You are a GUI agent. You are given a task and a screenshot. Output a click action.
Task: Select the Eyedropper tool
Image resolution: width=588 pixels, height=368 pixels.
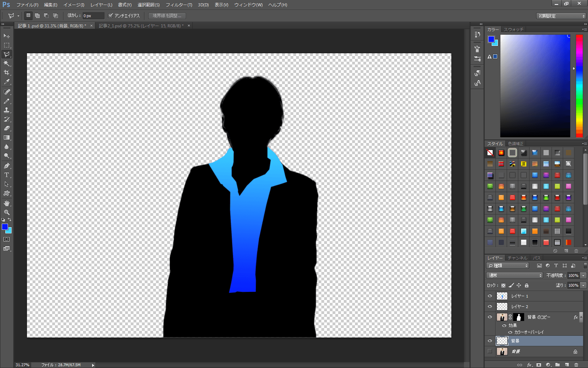(7, 82)
